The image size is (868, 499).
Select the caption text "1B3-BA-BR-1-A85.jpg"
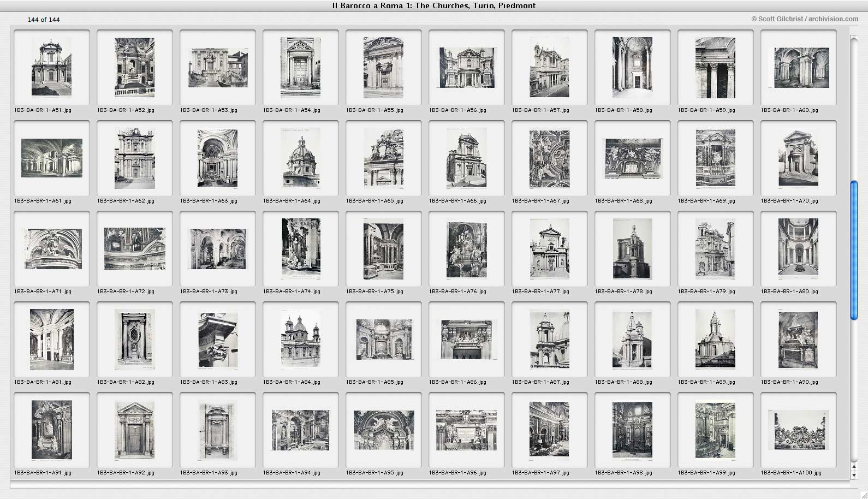(374, 382)
